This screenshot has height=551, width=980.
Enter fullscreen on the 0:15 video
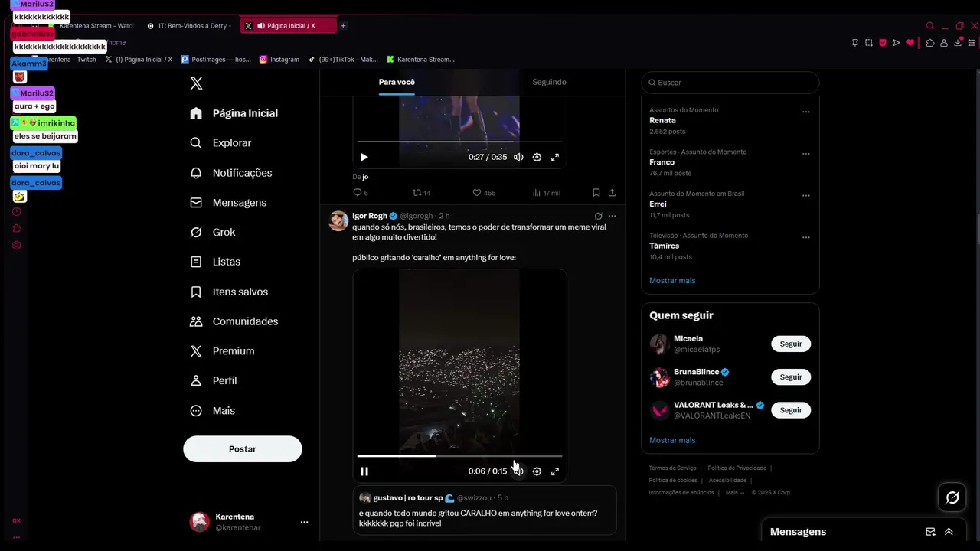[x=555, y=471]
